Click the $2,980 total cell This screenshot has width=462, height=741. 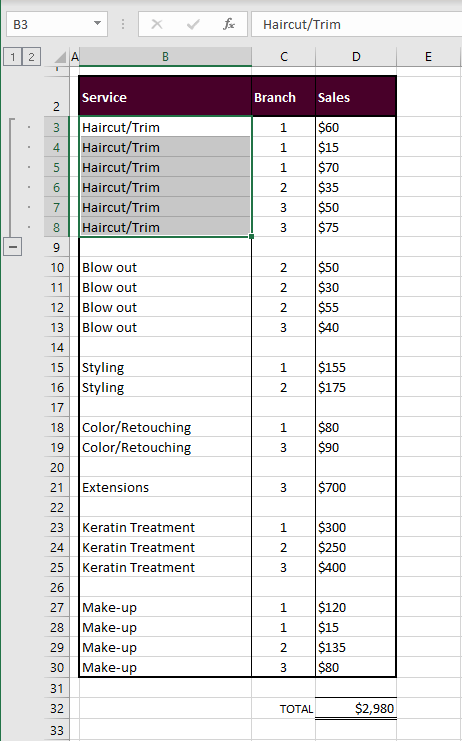click(356, 708)
